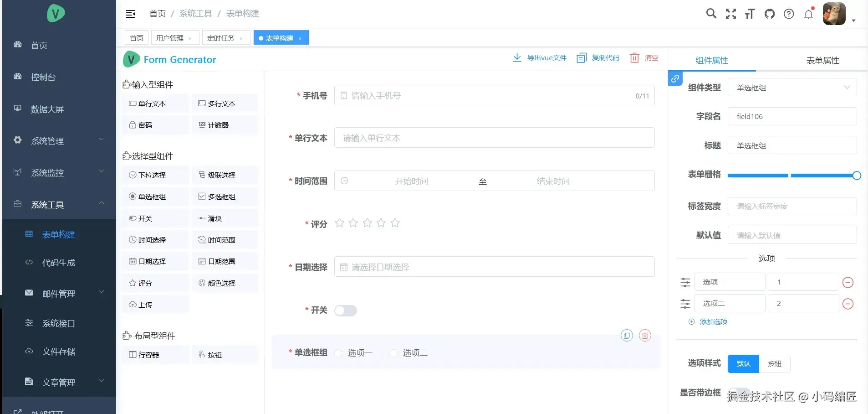Click drag handle icon for 选项一
The width and height of the screenshot is (868, 414).
(x=685, y=283)
